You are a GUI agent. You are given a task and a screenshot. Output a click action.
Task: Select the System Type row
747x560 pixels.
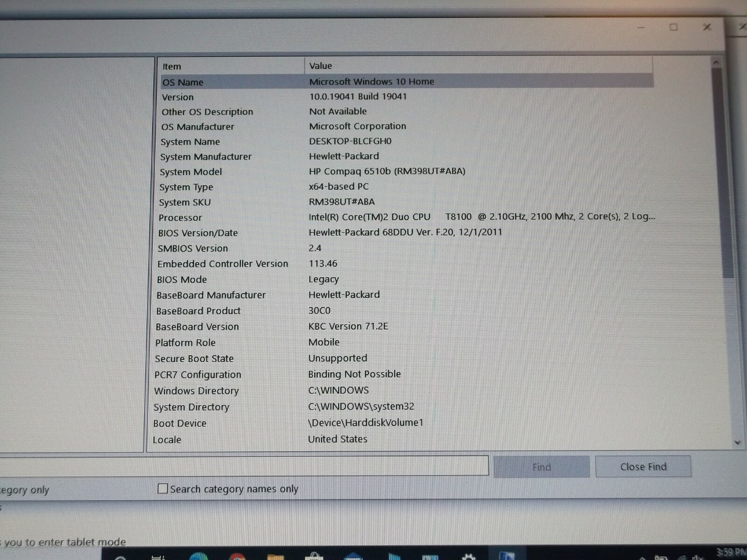point(407,187)
